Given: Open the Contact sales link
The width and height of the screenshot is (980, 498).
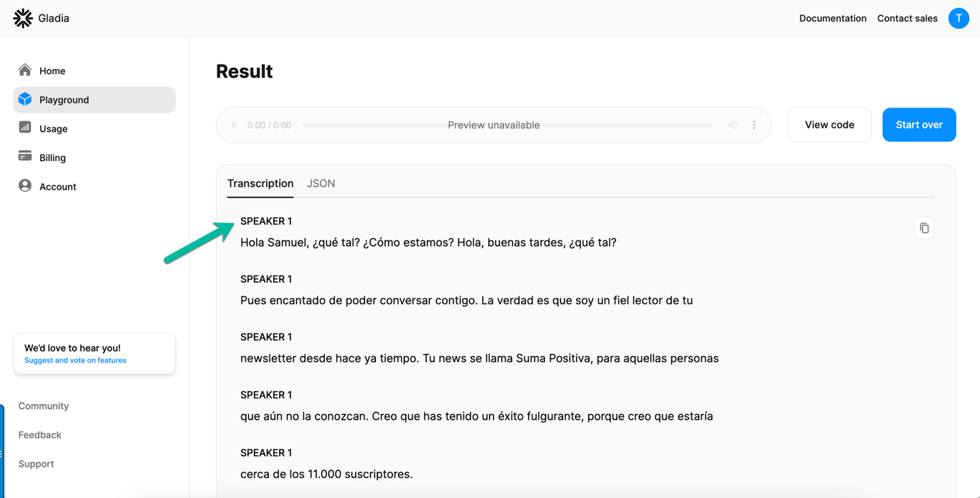Looking at the screenshot, I should [908, 18].
